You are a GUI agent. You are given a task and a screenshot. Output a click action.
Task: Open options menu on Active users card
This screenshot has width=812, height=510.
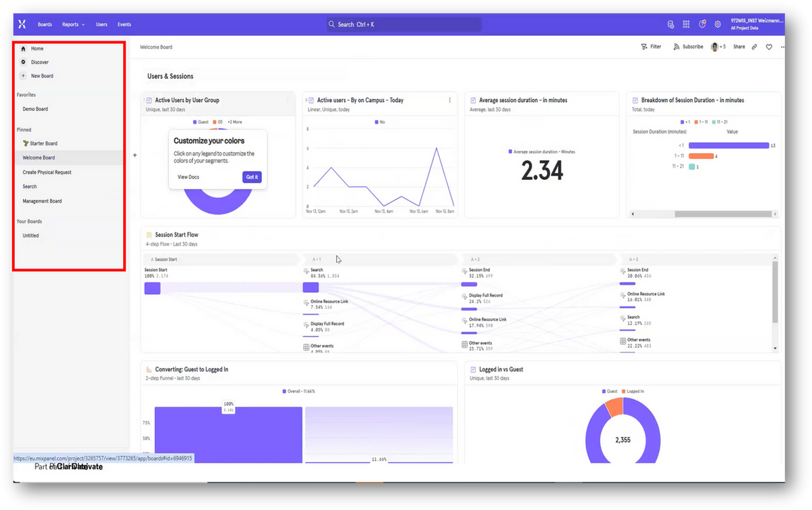(450, 100)
